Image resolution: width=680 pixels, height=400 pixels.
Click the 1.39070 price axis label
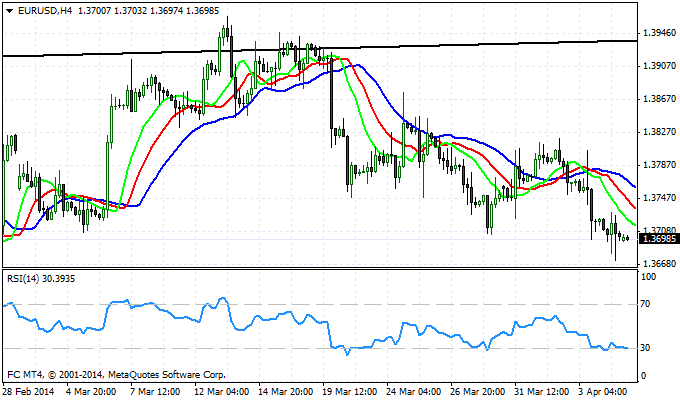659,66
